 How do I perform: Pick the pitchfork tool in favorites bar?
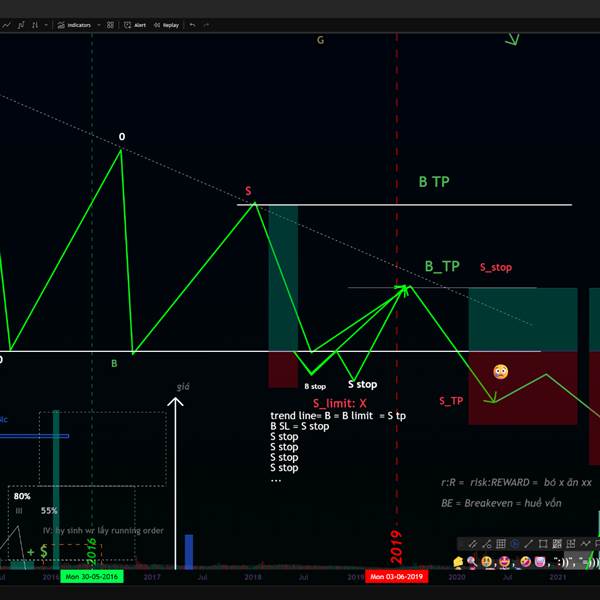[x=487, y=544]
